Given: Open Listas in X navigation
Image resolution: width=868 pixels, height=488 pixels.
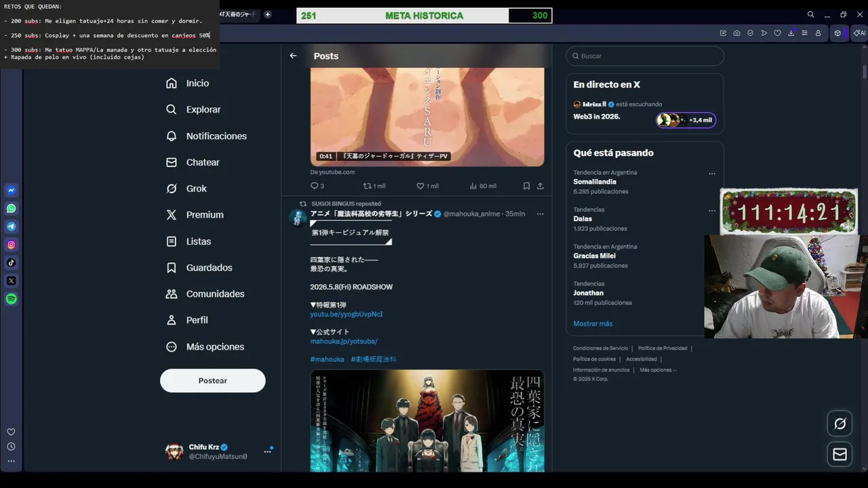Looking at the screenshot, I should click(x=189, y=241).
